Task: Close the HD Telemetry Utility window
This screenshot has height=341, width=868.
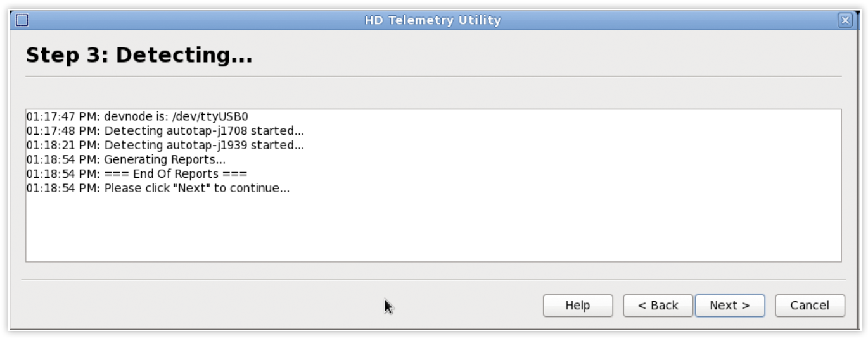Action: coord(845,20)
